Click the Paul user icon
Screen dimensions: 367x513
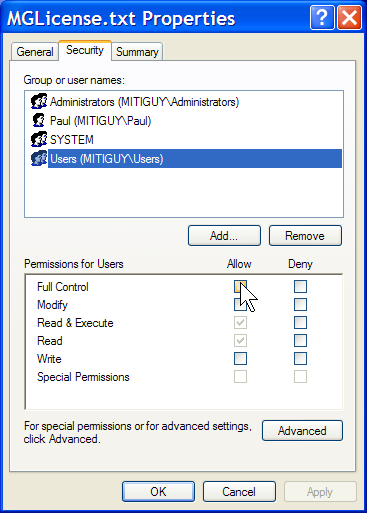39,120
